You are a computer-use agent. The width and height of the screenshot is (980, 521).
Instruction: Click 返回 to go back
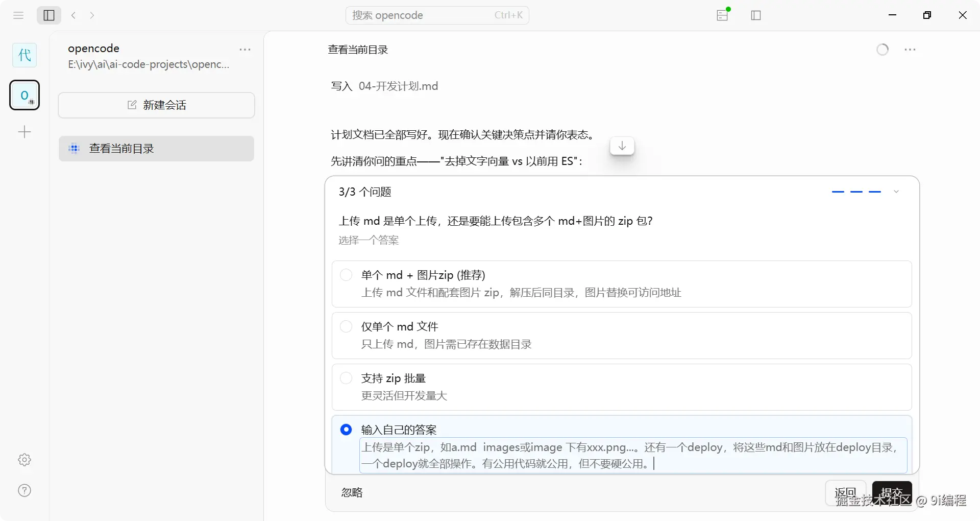845,493
